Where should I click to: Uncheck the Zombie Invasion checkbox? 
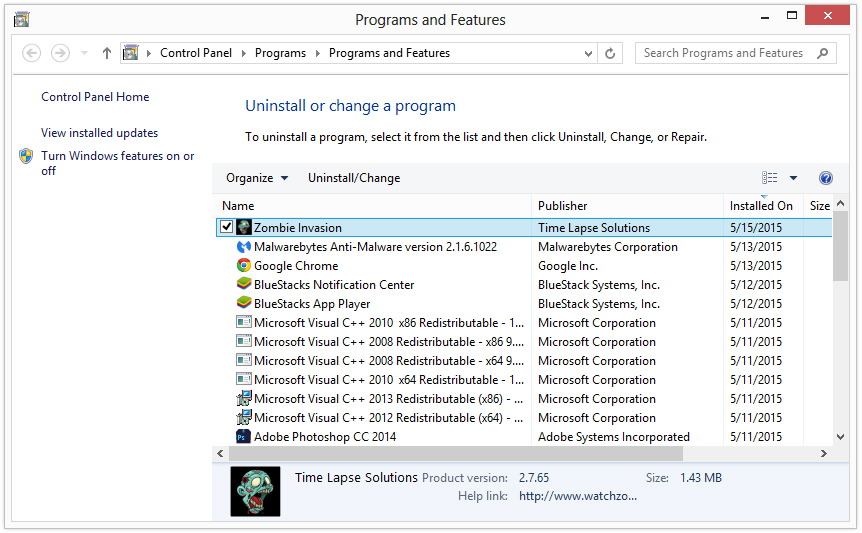226,228
